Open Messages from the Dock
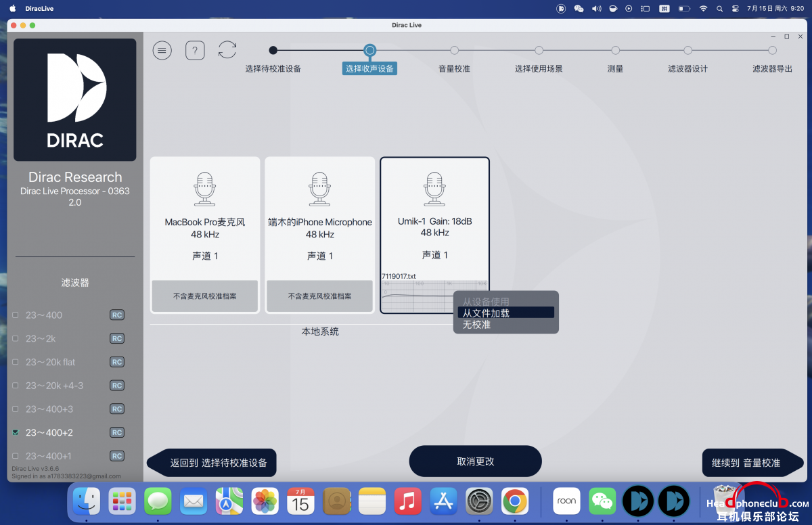Viewport: 812px width, 525px height. click(x=158, y=501)
